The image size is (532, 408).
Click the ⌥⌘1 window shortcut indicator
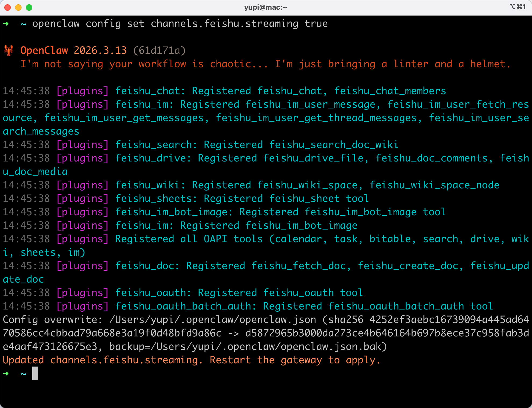pos(518,7)
